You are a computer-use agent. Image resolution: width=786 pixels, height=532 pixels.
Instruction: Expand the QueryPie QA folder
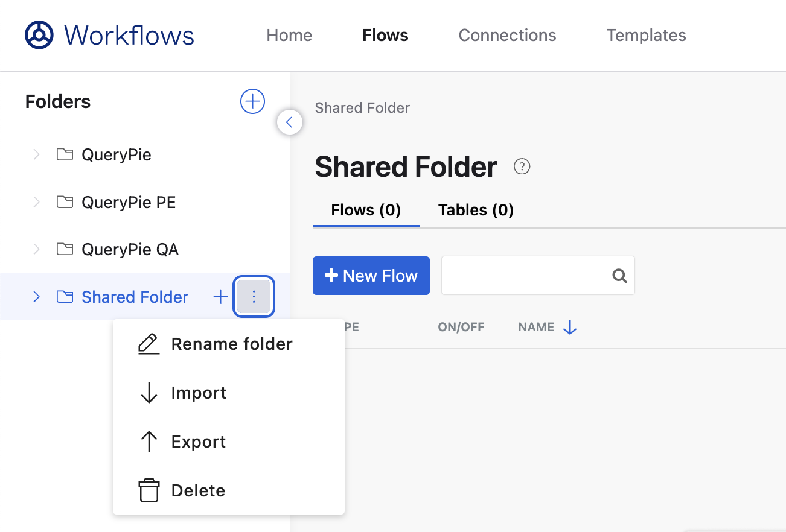click(x=36, y=249)
